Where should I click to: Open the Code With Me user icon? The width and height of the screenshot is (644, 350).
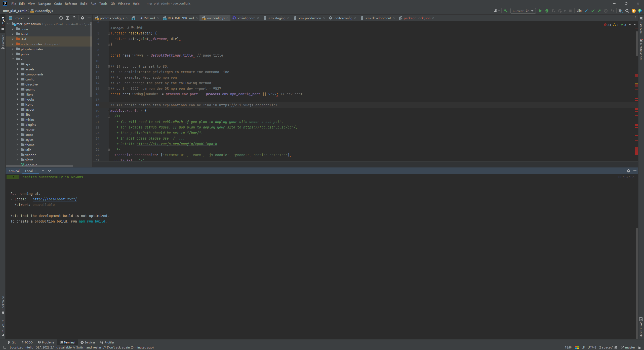coord(497,11)
